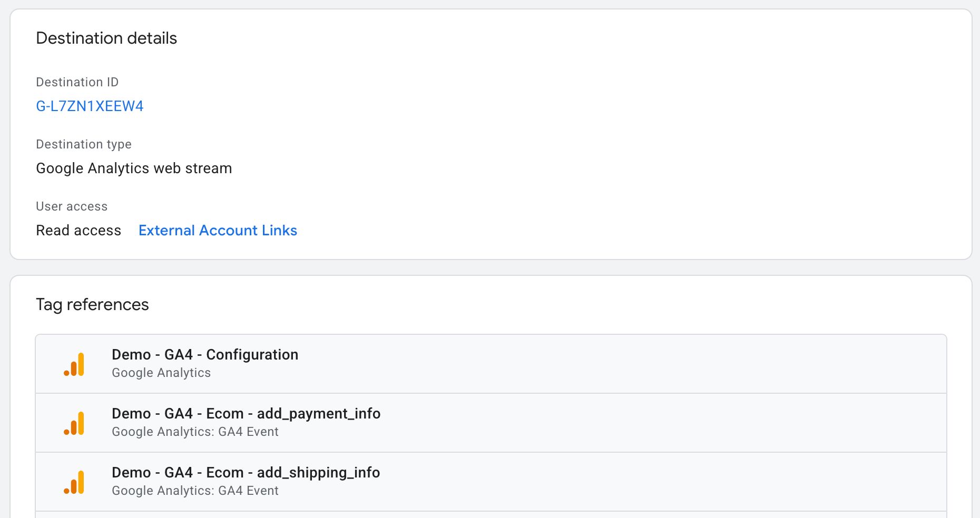
Task: Click the Analytics icon beside add_shipping_info tag
Action: point(74,482)
